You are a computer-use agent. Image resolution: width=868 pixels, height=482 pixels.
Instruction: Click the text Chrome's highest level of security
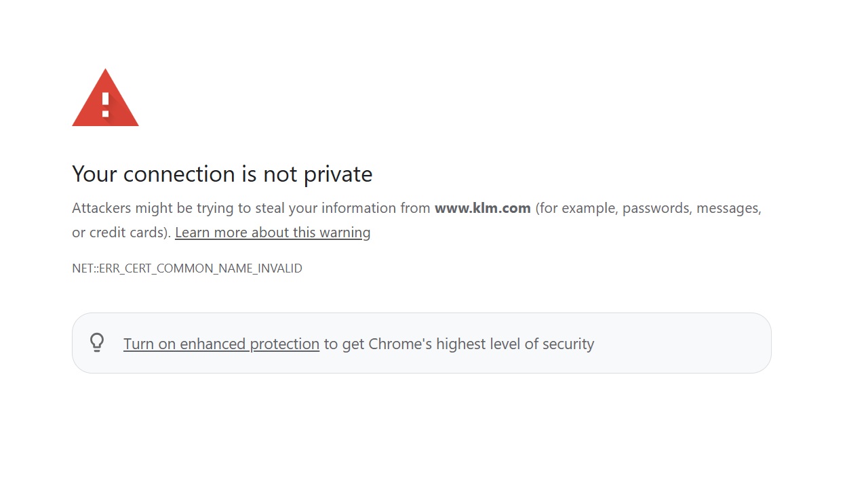pyautogui.click(x=481, y=344)
